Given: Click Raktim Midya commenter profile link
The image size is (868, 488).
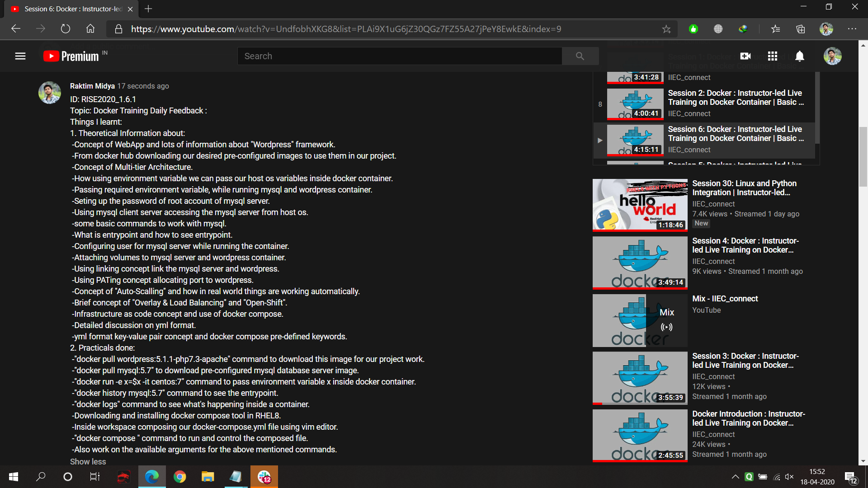Looking at the screenshot, I should click(x=92, y=86).
